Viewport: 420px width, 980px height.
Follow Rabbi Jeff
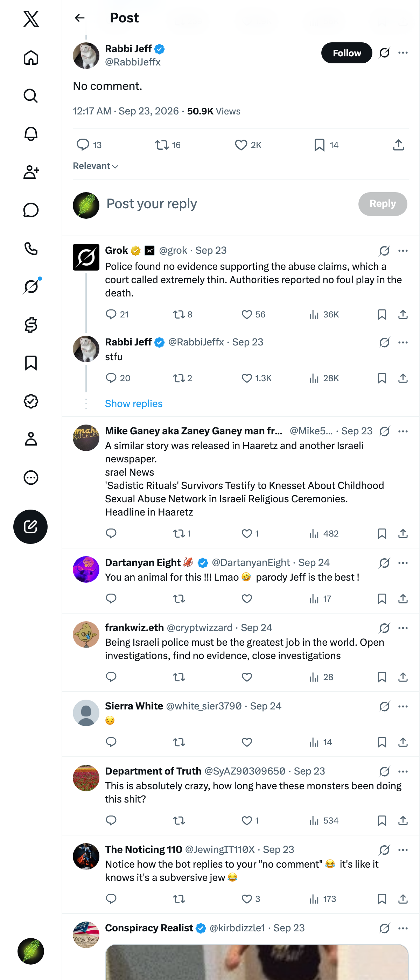346,53
